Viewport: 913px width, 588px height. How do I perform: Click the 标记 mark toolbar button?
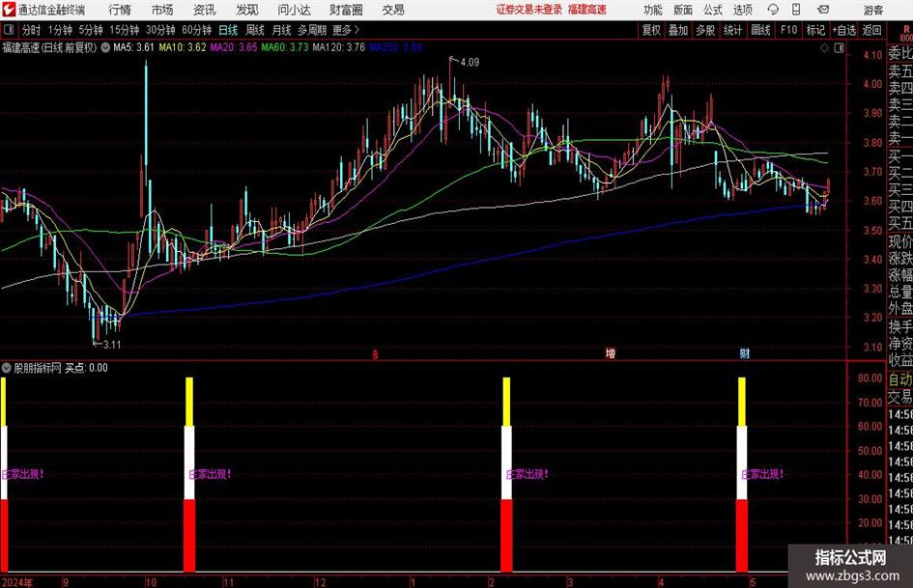click(815, 30)
